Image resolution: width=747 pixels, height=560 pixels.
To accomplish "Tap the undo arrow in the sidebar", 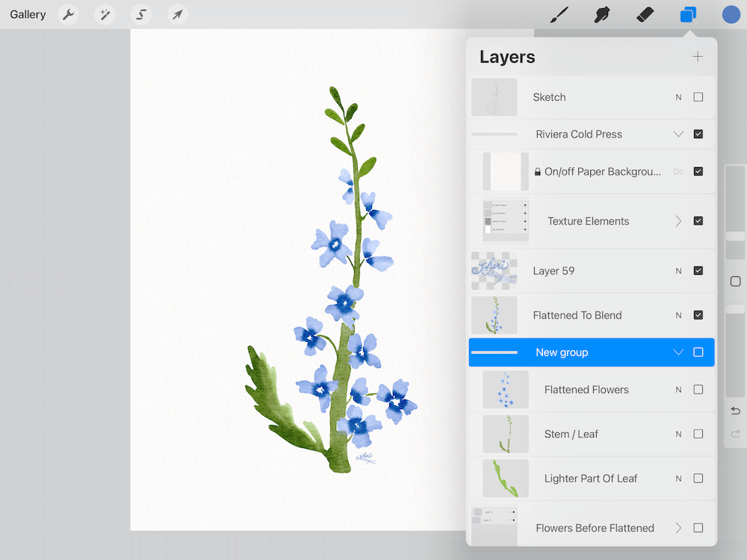I will click(x=734, y=410).
